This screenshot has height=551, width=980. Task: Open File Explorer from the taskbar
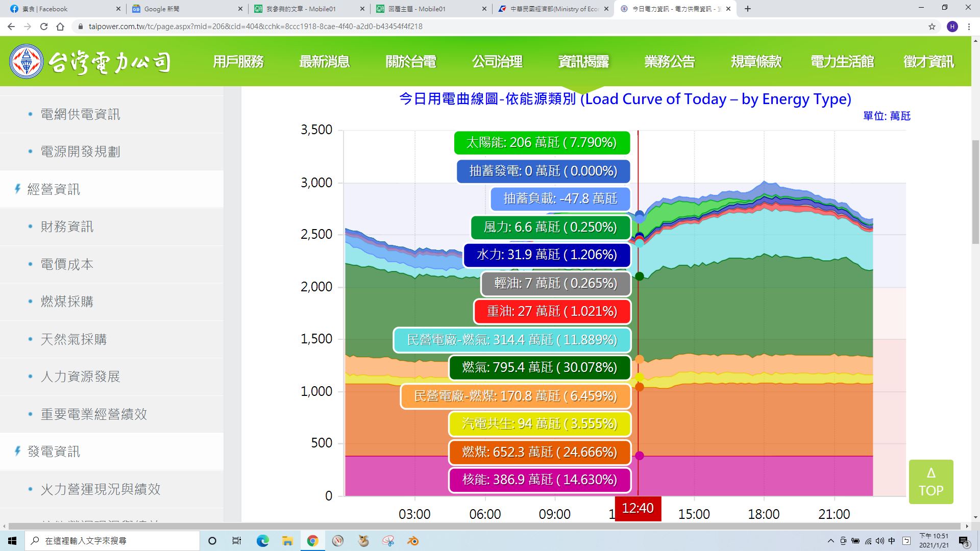coord(287,541)
